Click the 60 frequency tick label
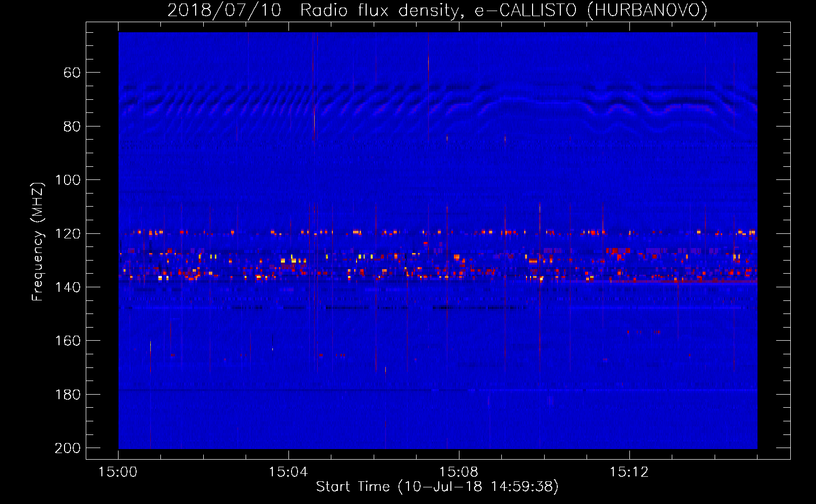 [x=72, y=73]
